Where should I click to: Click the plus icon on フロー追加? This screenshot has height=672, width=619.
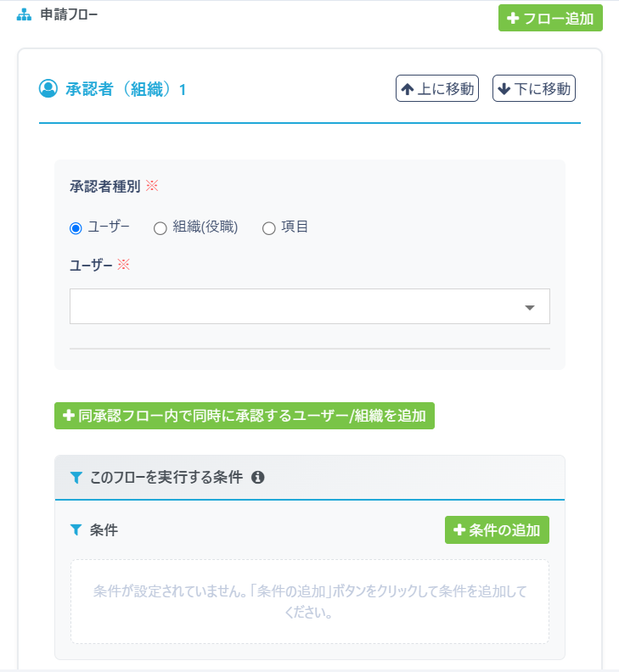click(513, 19)
